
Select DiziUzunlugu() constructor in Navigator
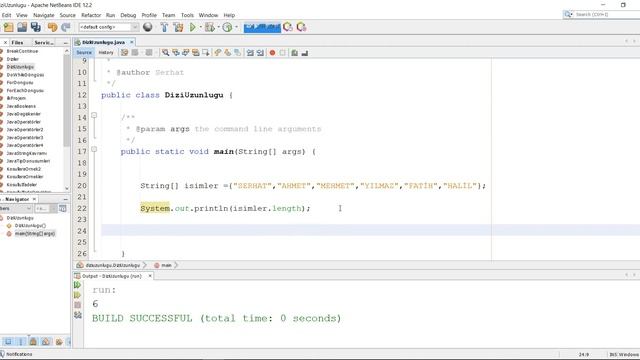tap(31, 225)
